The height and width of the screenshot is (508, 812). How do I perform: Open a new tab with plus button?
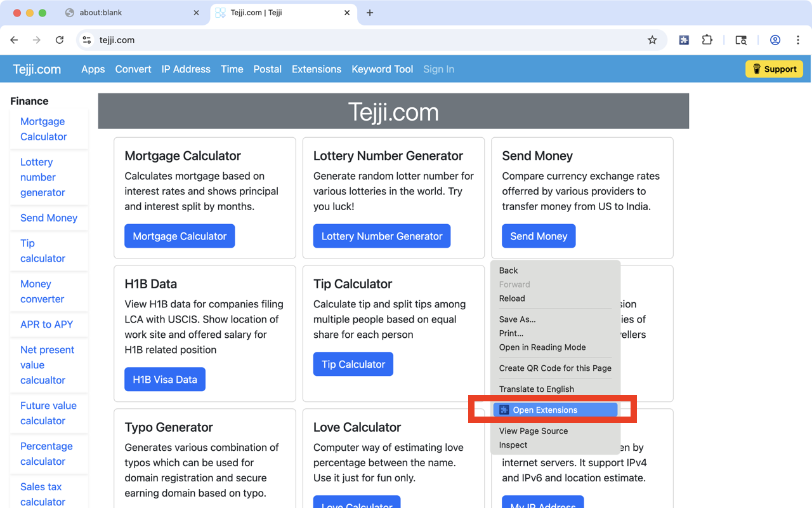[370, 13]
